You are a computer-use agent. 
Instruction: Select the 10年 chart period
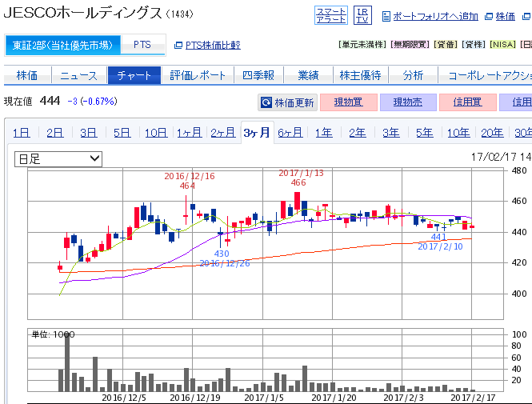click(458, 133)
